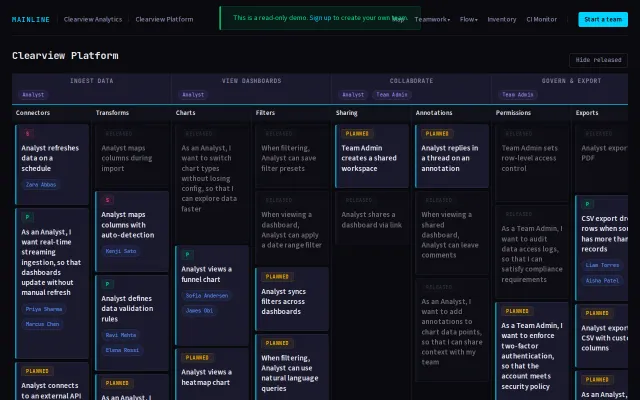
Task: Click the James Obi assignee tag
Action: tap(199, 311)
